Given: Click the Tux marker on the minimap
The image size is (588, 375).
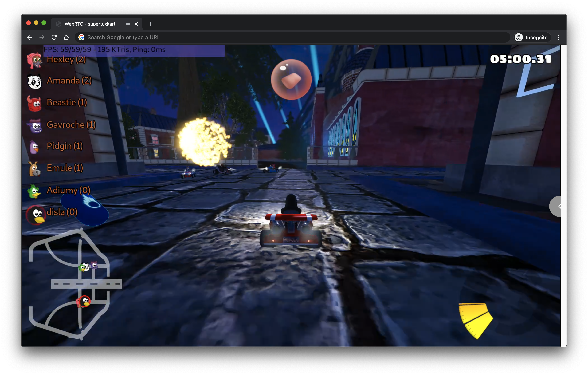Looking at the screenshot, I should [85, 301].
